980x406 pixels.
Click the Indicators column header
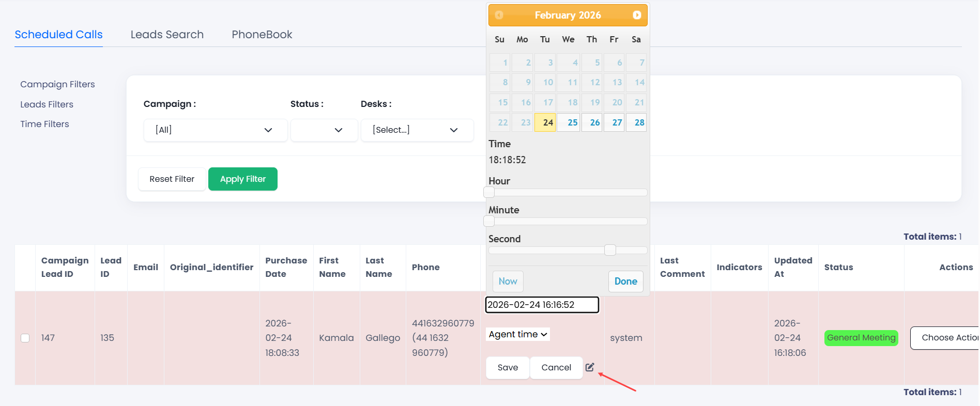tap(739, 268)
